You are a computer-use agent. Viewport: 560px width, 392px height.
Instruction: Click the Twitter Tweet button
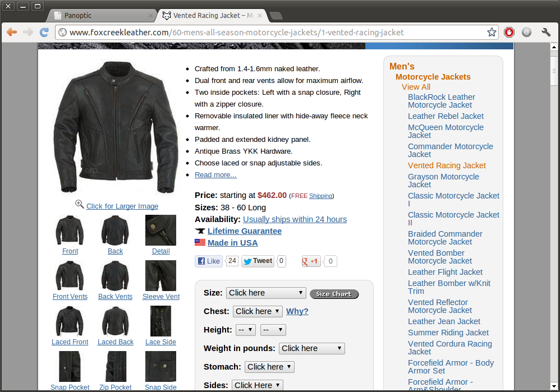pos(258,261)
